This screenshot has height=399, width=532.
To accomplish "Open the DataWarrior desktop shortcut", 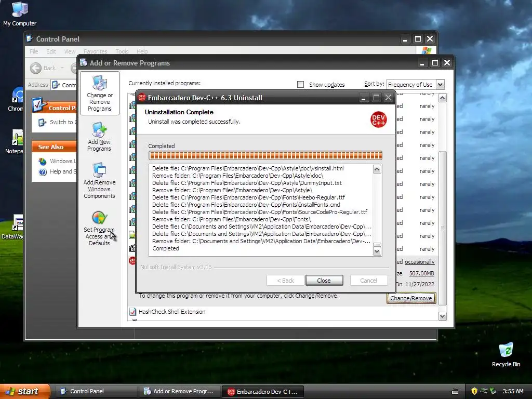I will (14, 227).
